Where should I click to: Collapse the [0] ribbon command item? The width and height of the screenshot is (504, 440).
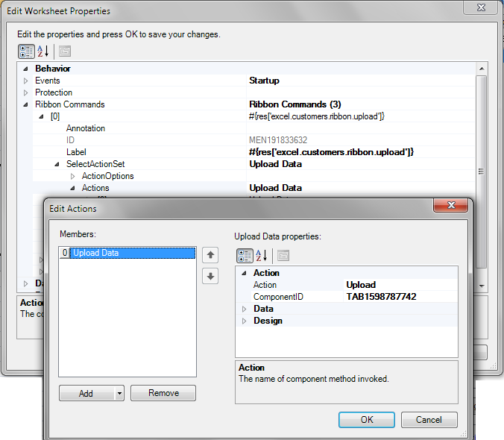click(41, 116)
